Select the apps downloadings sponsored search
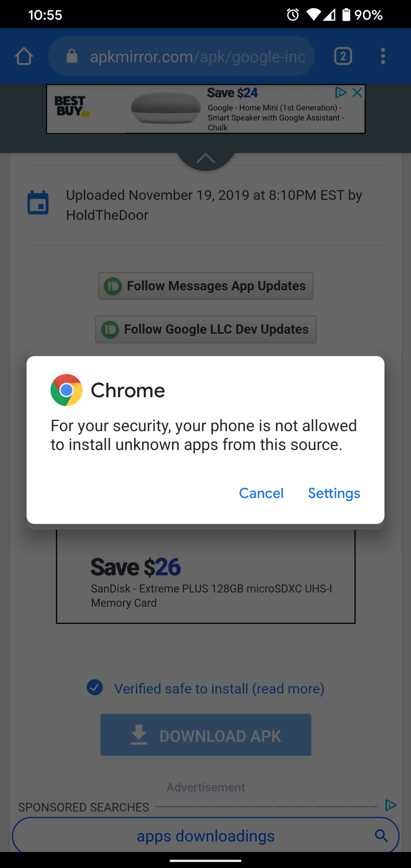Viewport: 411px width, 868px height. coord(206,836)
